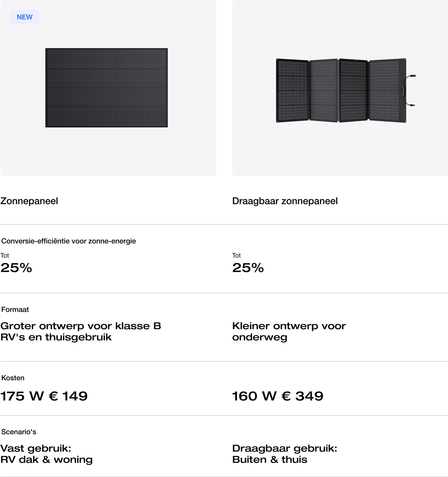448x477 pixels.
Task: Click the Conversie-efficiëntie voor zonne-energie label
Action: [69, 241]
